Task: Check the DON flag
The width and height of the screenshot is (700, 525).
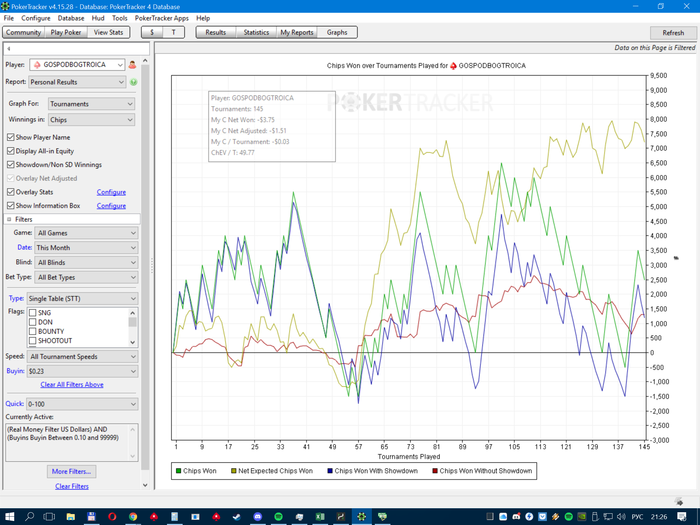Action: click(x=33, y=322)
